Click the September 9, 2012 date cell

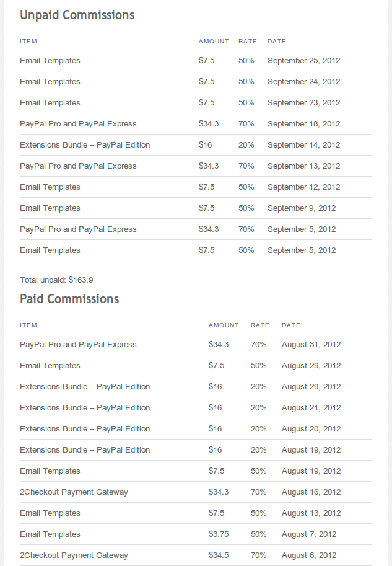302,208
